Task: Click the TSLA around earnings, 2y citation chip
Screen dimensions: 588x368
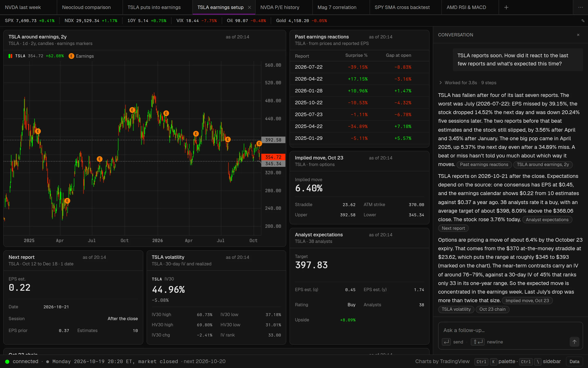Action: coord(543,165)
